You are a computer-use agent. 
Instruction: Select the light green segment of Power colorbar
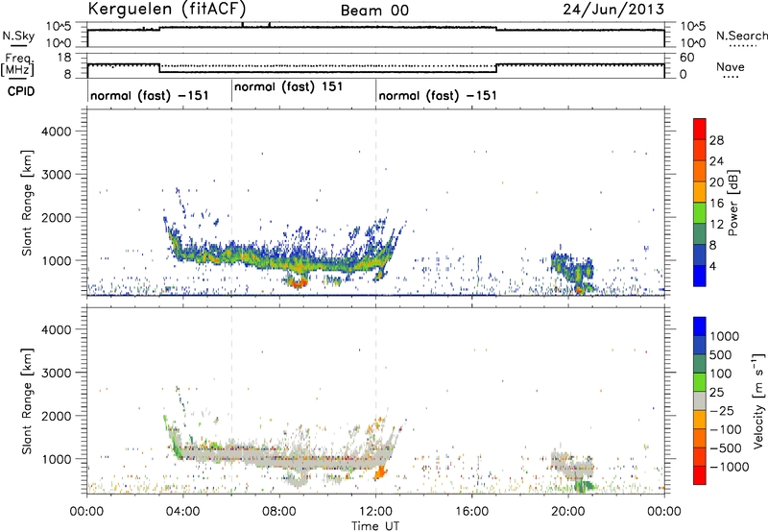(x=700, y=212)
